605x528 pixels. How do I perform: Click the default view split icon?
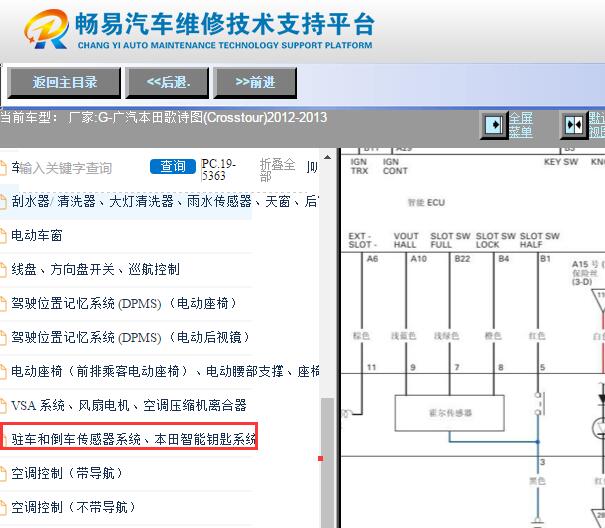(x=573, y=125)
